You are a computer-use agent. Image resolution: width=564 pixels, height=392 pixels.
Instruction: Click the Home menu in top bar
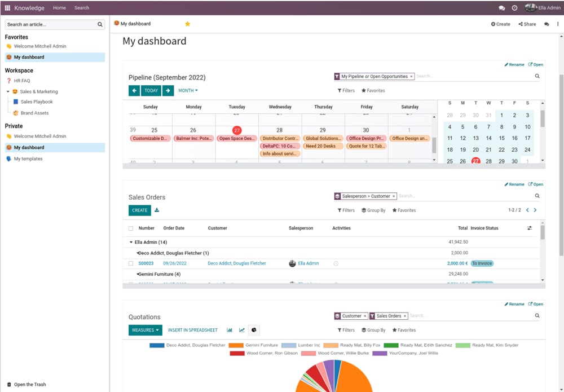click(x=60, y=8)
